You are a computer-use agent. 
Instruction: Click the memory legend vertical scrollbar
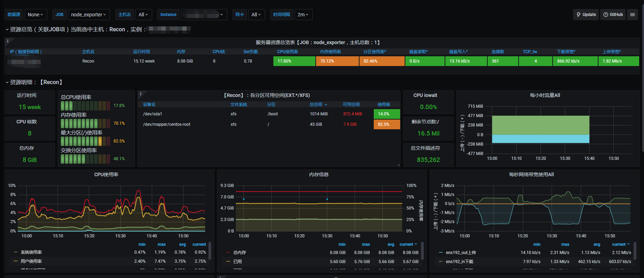coord(422,251)
